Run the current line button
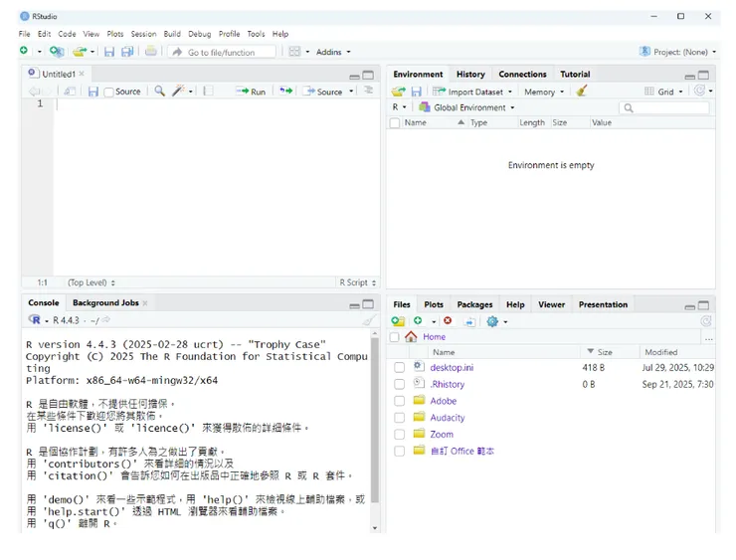This screenshot has height=560, width=736. (x=251, y=92)
